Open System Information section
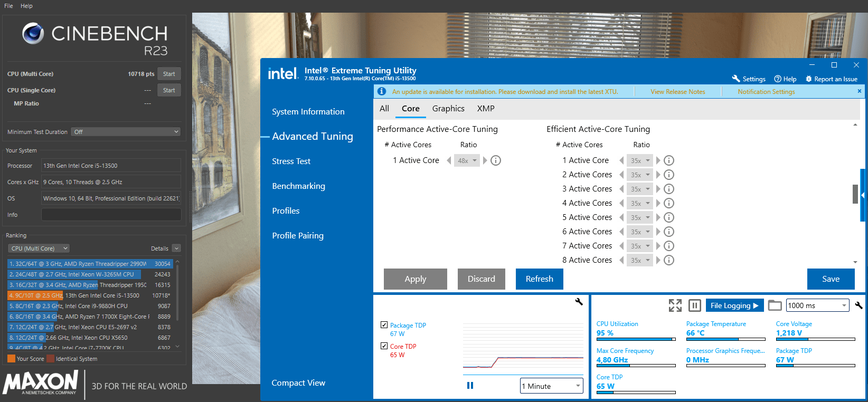Image resolution: width=868 pixels, height=402 pixels. click(x=308, y=111)
